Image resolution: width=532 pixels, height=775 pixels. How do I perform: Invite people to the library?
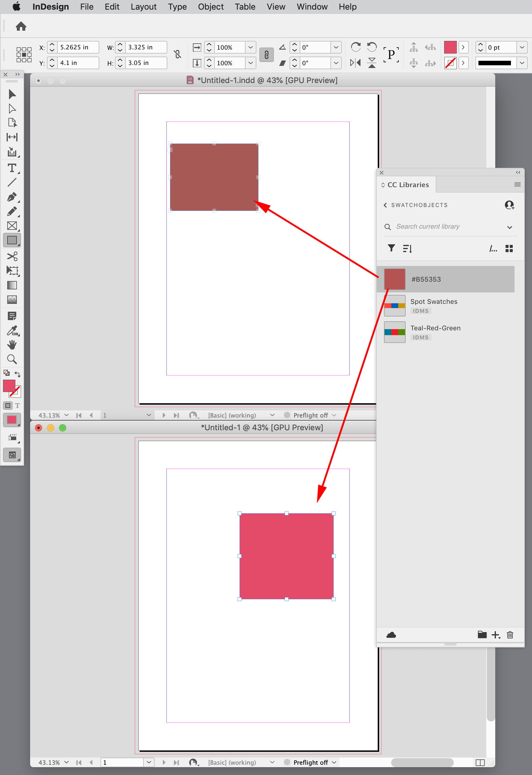[510, 205]
